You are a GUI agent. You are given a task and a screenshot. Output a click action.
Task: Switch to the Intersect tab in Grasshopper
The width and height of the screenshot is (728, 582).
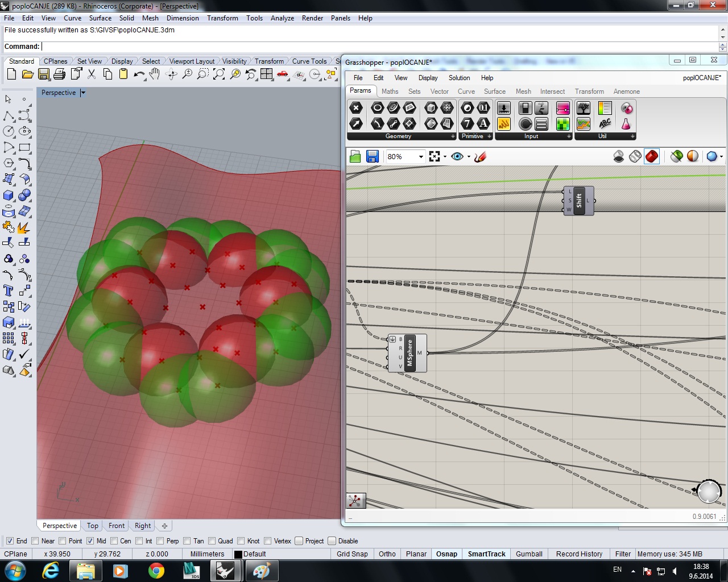552,92
